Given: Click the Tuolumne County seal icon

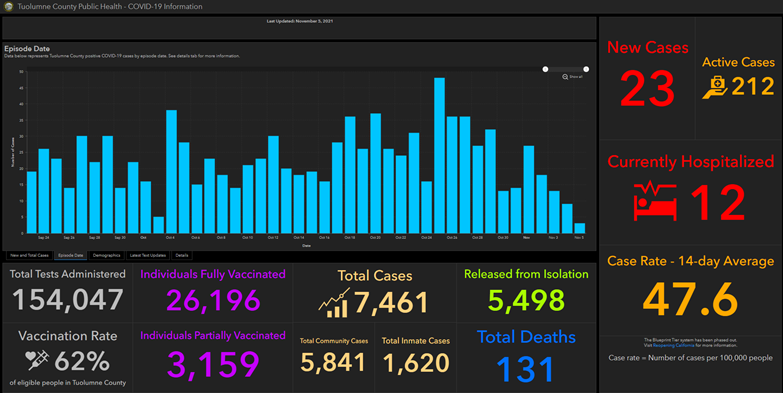Looking at the screenshot, I should click(8, 6).
